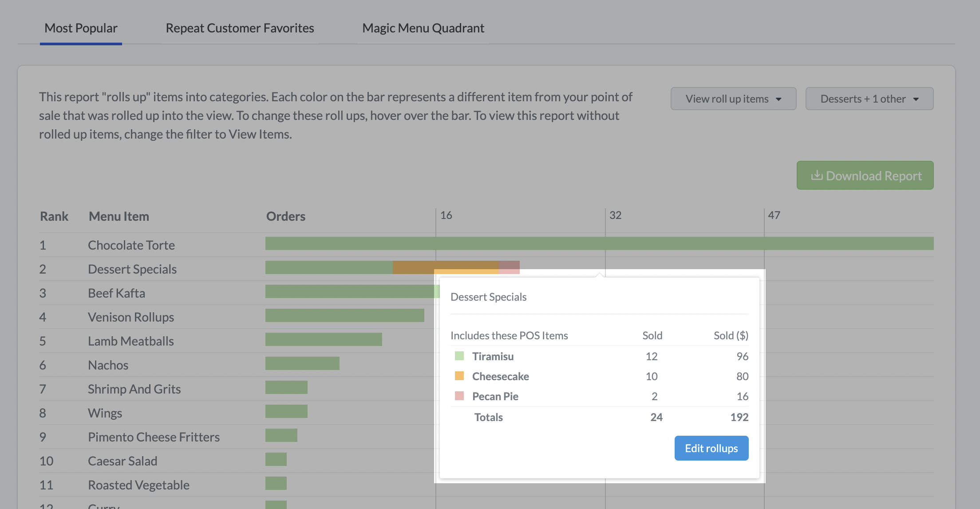
Task: Click the Tiramisu item name in popup
Action: (x=493, y=356)
